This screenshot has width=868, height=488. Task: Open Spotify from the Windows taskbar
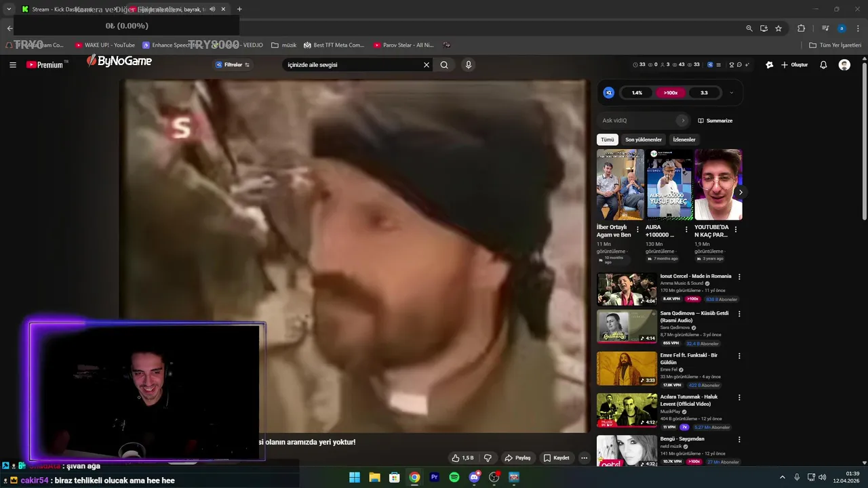pyautogui.click(x=454, y=477)
